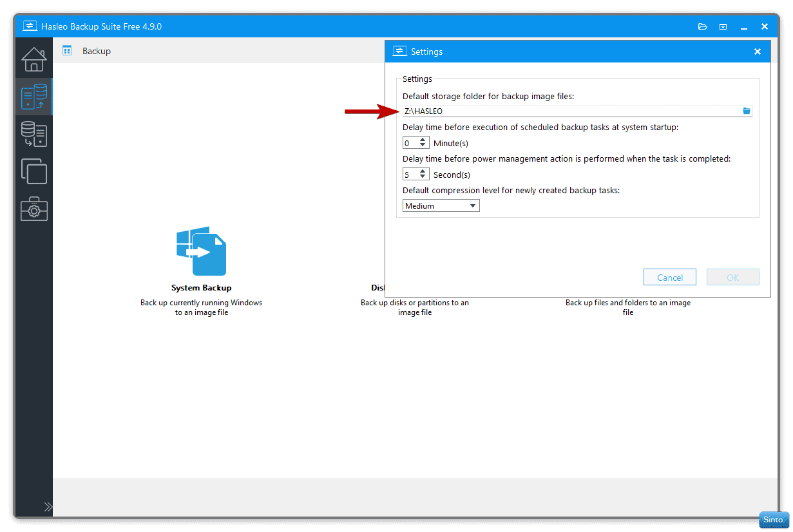Screen dimensions: 793x532
Task: Select the Backup section sidebar icon
Action: point(34,97)
